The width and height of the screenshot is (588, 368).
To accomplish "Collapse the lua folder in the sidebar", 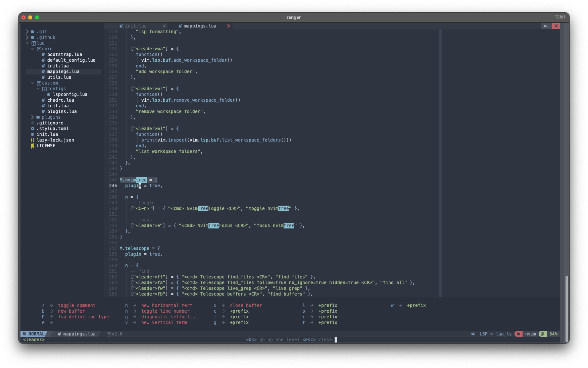I will click(x=27, y=43).
